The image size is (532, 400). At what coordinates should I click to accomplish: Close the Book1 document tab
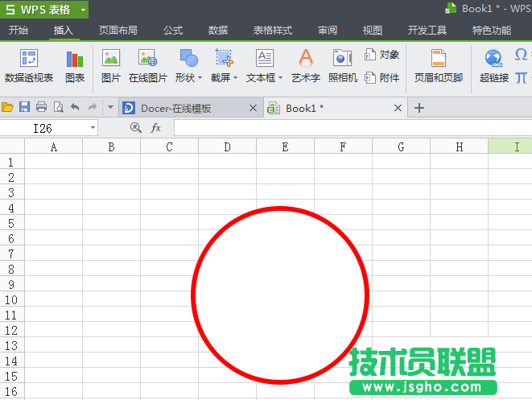[398, 108]
